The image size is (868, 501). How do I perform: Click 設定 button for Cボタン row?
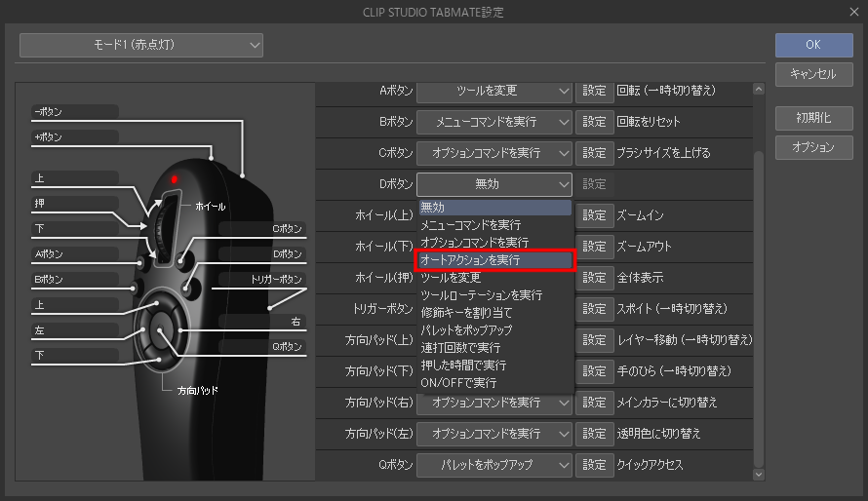click(595, 153)
